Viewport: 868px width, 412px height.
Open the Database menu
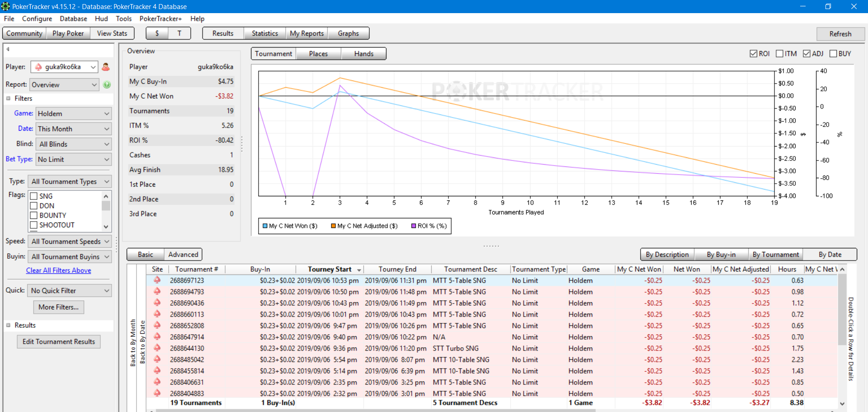point(73,19)
